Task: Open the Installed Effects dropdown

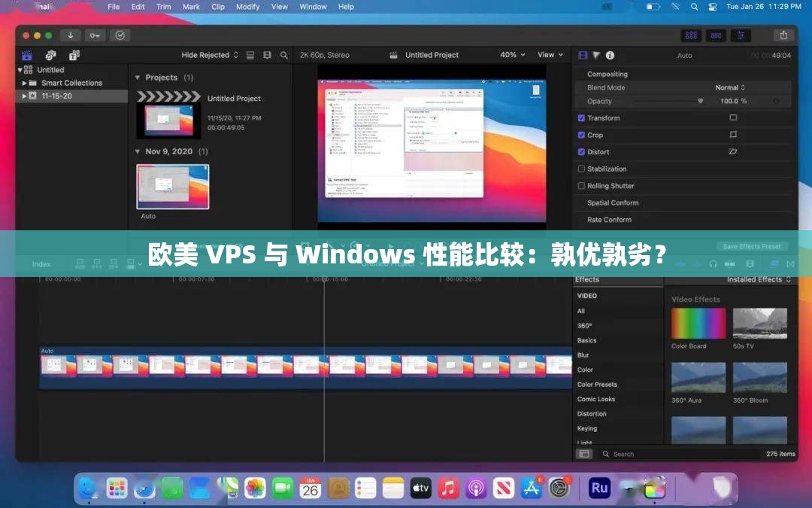Action: pyautogui.click(x=759, y=279)
